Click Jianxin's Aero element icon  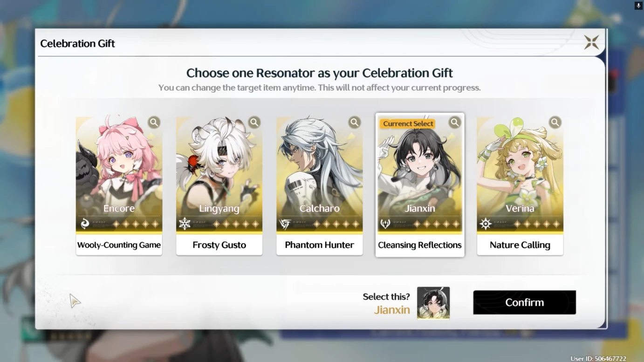point(385,224)
